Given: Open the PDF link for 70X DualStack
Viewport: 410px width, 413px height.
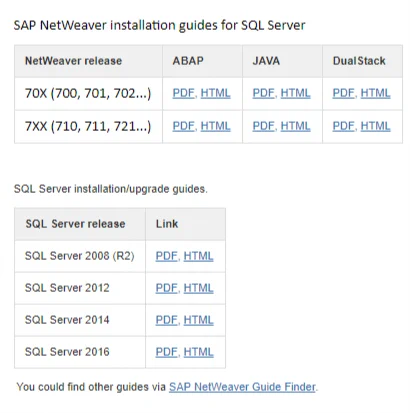Looking at the screenshot, I should (x=343, y=93).
